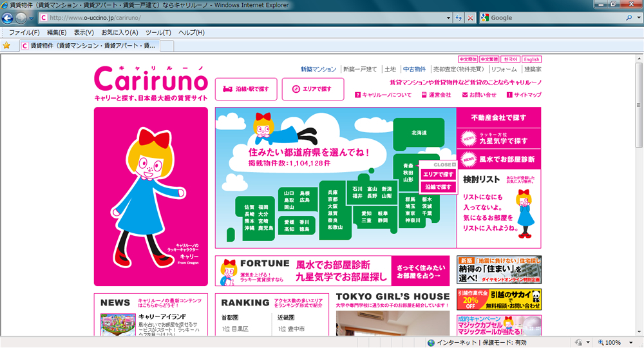Select 東京 on the map
Image resolution: width=644 pixels, height=348 pixels.
(x=410, y=213)
